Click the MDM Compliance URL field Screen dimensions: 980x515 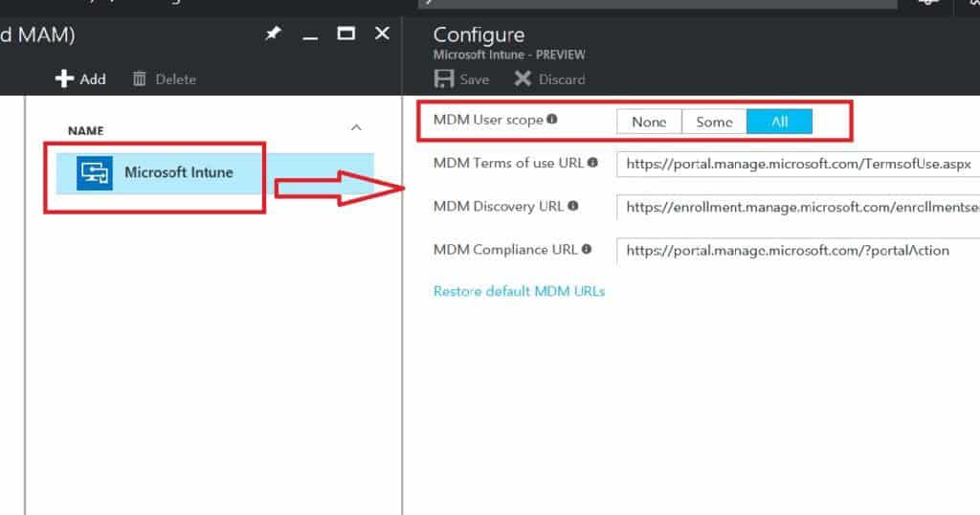pyautogui.click(x=798, y=250)
